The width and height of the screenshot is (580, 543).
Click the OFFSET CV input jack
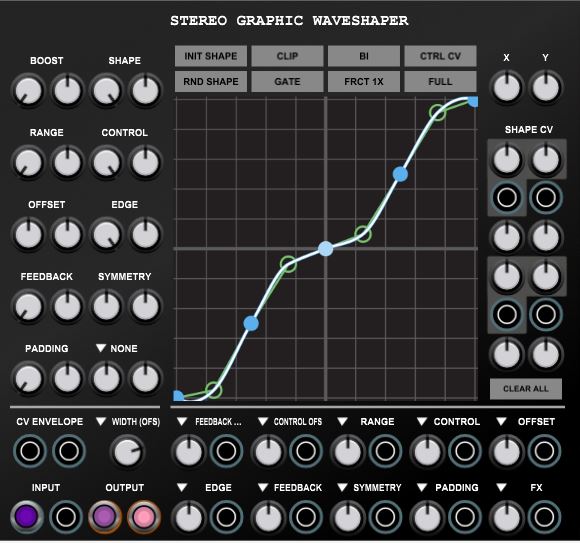pos(544,451)
